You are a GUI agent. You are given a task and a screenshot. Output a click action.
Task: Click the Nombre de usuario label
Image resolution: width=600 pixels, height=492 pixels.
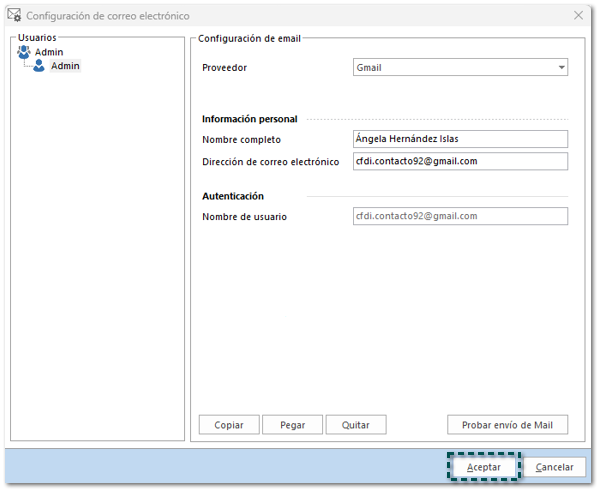(245, 217)
